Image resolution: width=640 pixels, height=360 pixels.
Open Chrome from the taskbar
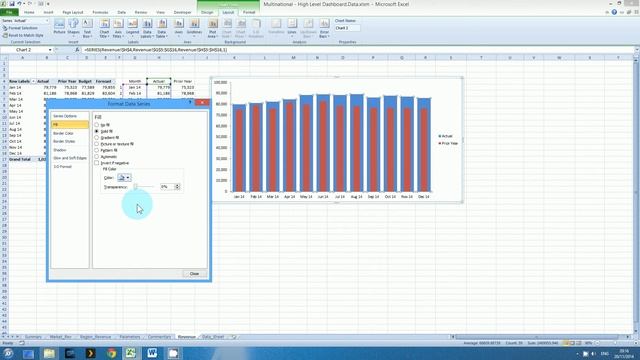(x=111, y=353)
